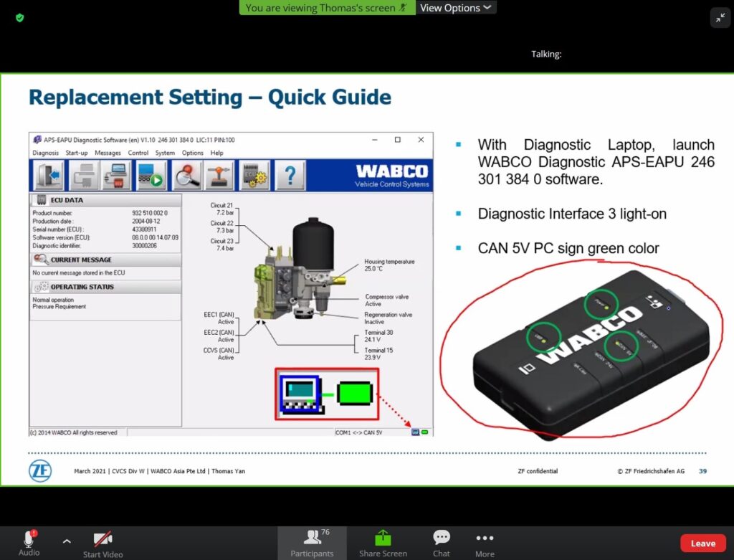The height and width of the screenshot is (560, 734).
Task: Exit full screen with the arrows icon
Action: (x=720, y=18)
